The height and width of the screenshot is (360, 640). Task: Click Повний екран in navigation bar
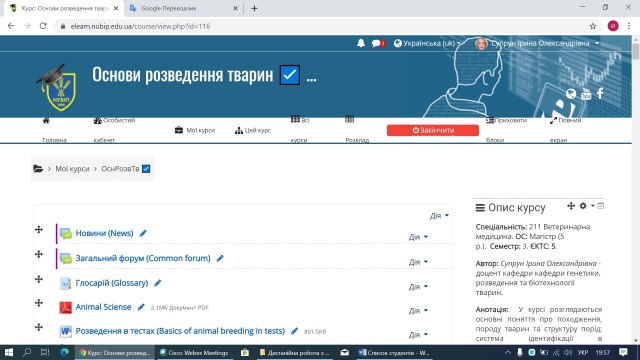(565, 130)
